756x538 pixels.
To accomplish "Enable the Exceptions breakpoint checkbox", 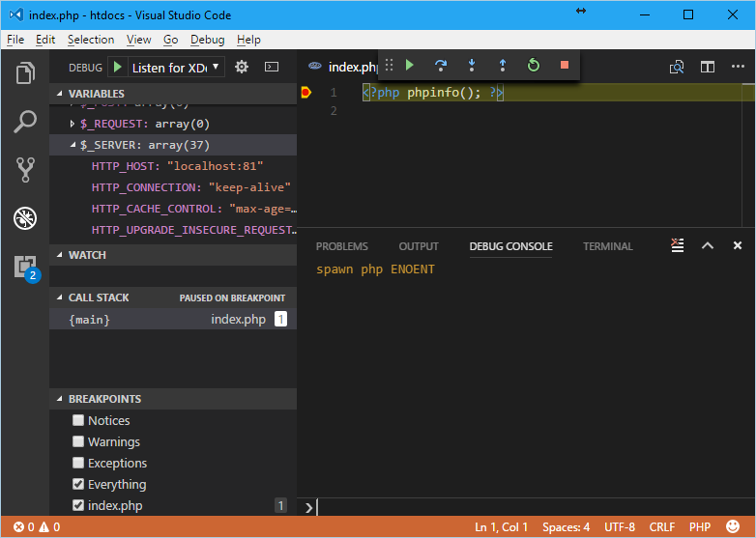I will (x=78, y=463).
